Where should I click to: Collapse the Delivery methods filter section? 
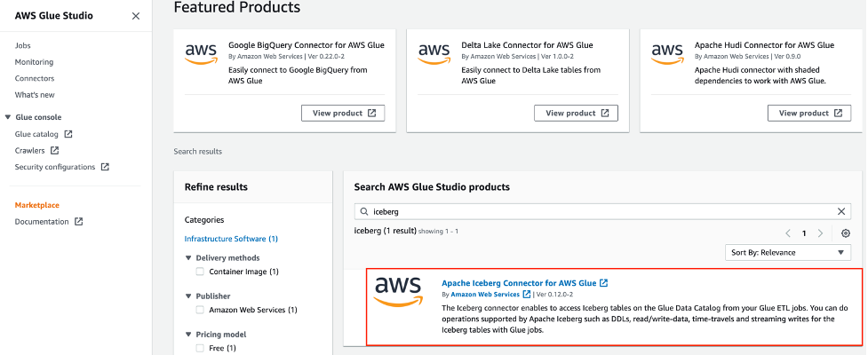pos(188,258)
